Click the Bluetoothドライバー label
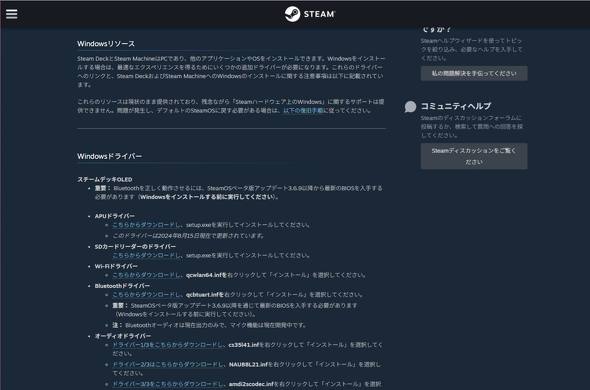This screenshot has height=390, width=590. coord(122,286)
